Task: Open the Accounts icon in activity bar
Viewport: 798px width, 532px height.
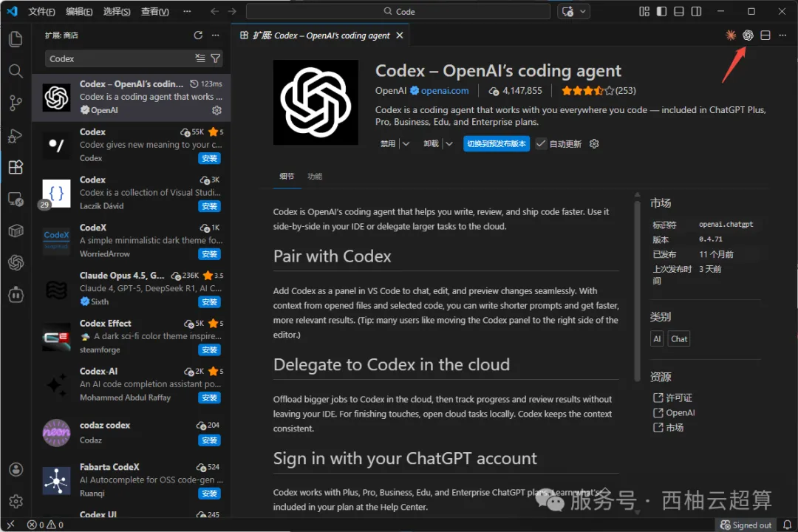Action: click(16, 469)
